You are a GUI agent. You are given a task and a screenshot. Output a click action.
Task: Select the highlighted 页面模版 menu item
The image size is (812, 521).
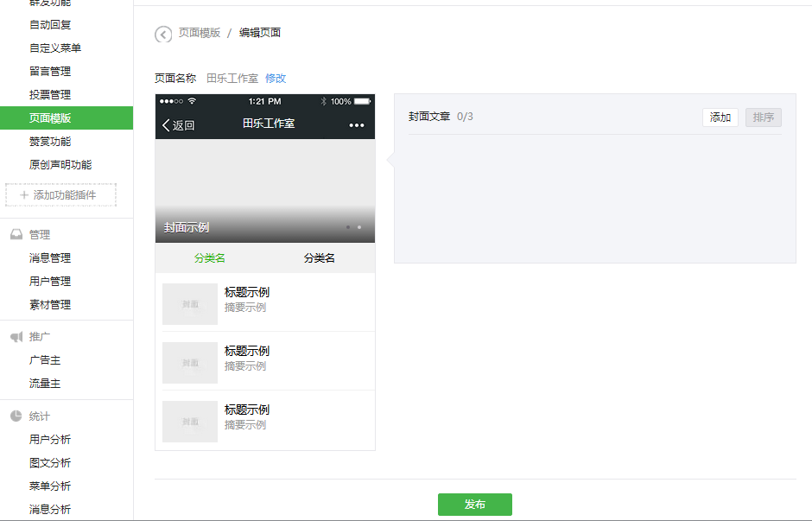pos(67,118)
